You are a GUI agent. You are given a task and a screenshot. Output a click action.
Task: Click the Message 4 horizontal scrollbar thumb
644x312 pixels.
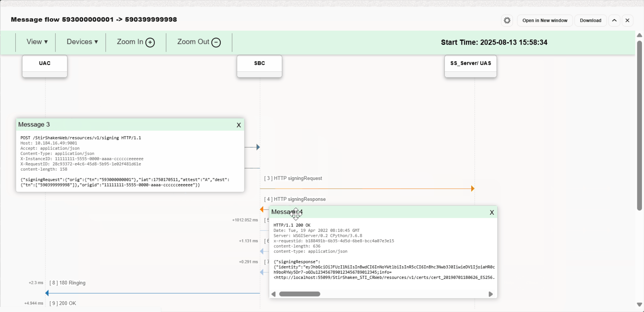point(299,294)
